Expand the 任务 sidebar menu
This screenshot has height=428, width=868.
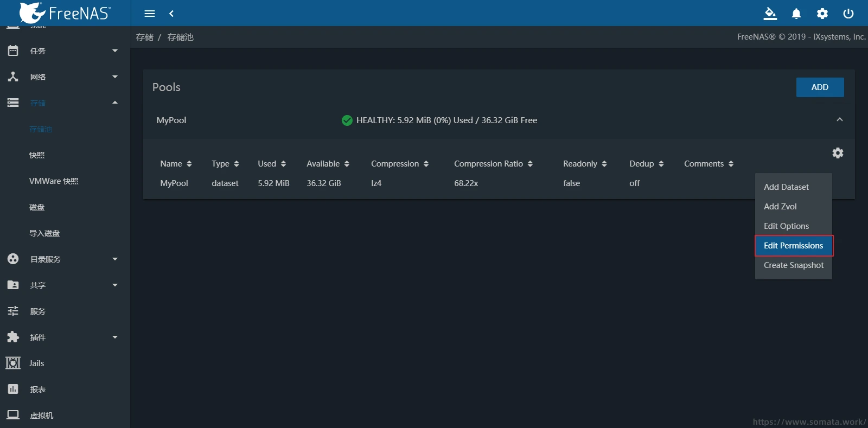coord(62,51)
